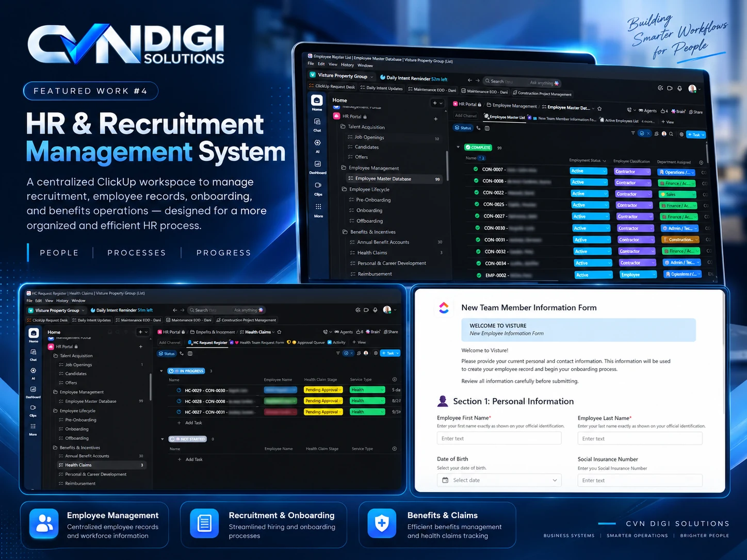Image resolution: width=747 pixels, height=560 pixels.
Task: Click back arrow in Health Claims window toolbar
Action: coord(175,310)
